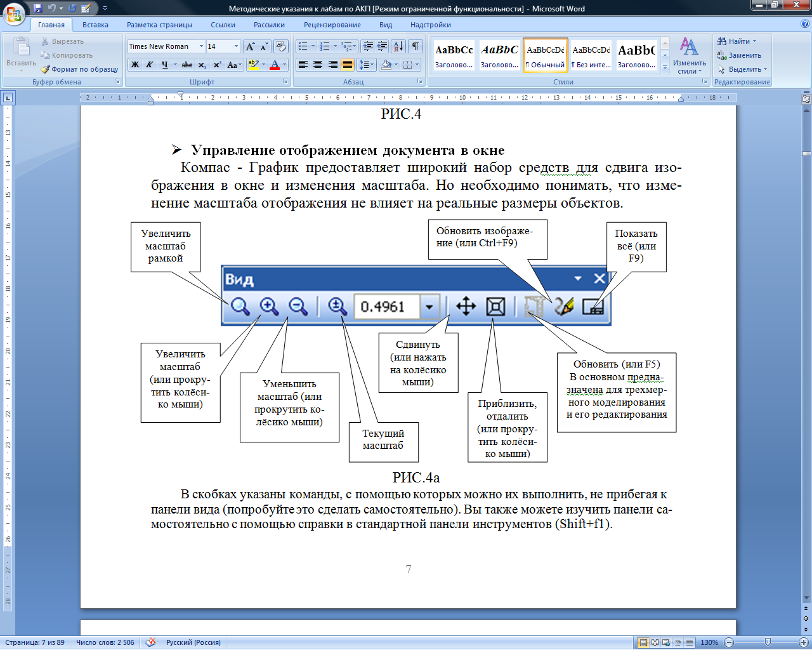
Task: Increase paragraph indent
Action: tap(382, 46)
